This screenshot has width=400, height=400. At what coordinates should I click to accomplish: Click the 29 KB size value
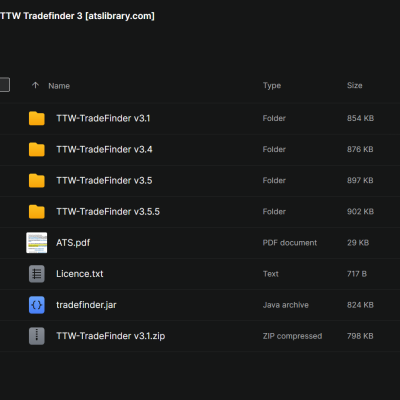coord(358,243)
